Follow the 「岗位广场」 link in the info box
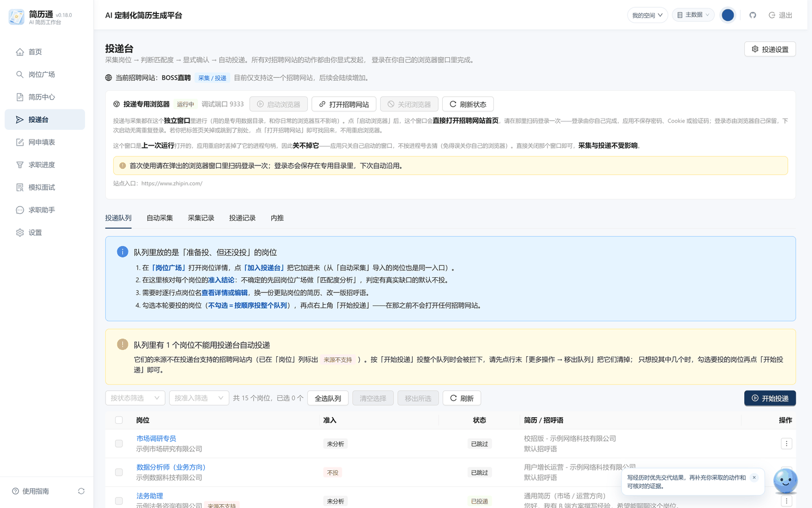 (168, 268)
